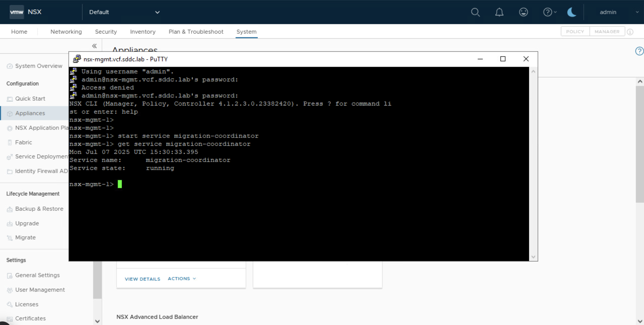
Task: Click the VIEW DETAILS link
Action: point(142,279)
